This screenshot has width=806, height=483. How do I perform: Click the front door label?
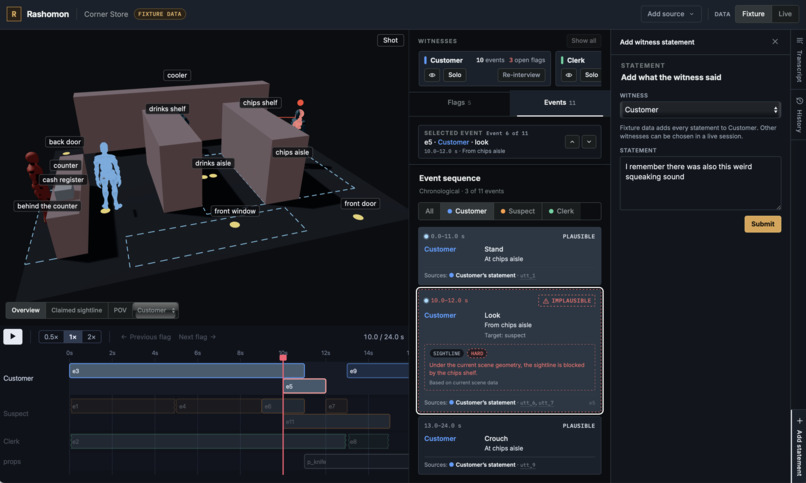pyautogui.click(x=360, y=203)
